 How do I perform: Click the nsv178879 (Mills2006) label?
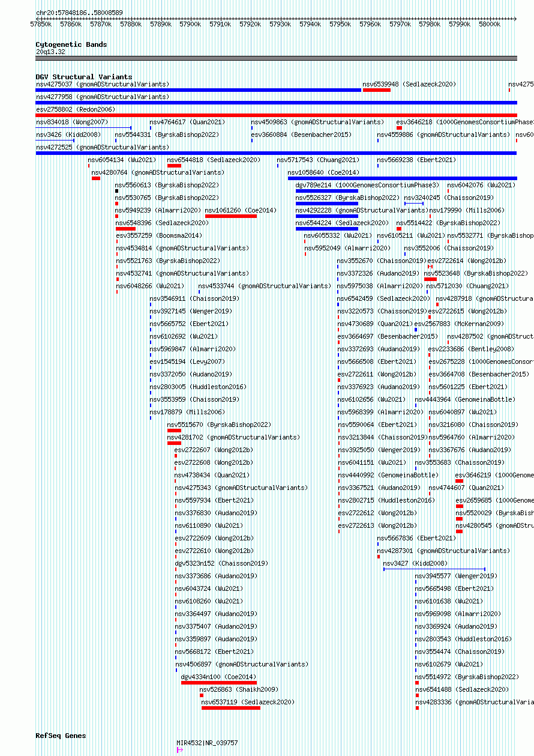187,412
